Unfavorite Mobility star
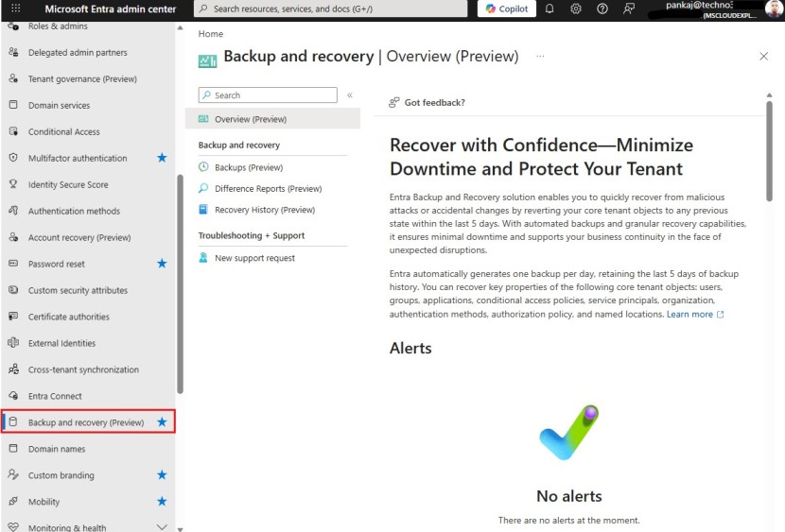Viewport: 785px width, 532px height. [x=162, y=501]
